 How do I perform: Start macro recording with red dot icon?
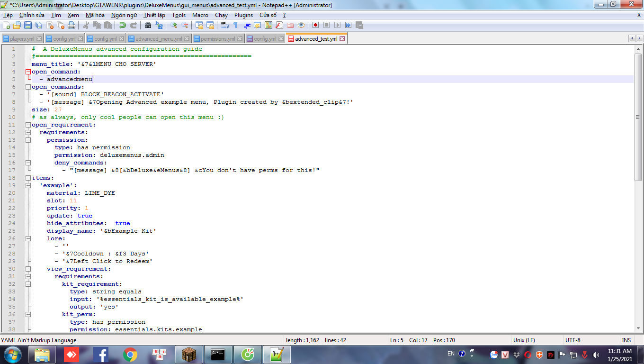click(x=315, y=25)
